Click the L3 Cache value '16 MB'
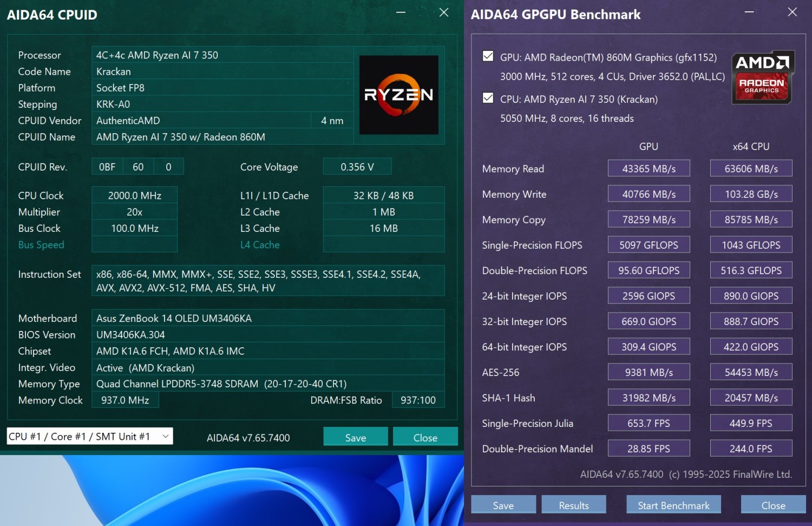 tap(384, 228)
